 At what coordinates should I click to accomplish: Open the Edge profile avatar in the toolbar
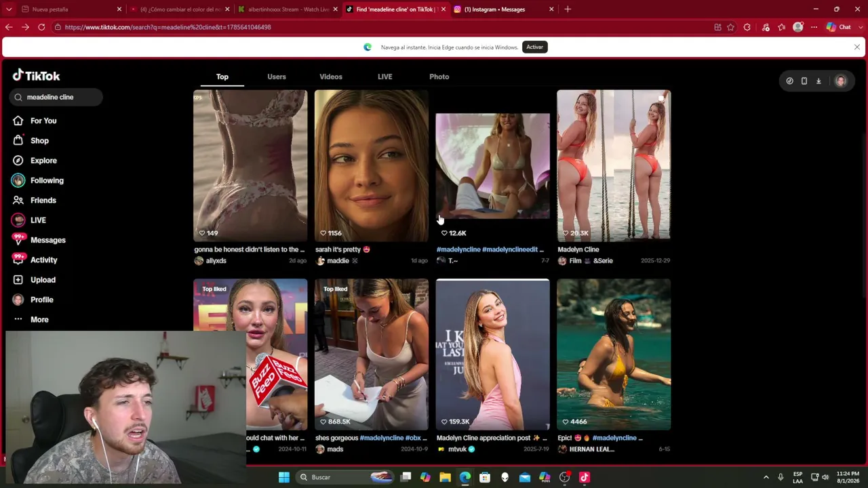798,27
